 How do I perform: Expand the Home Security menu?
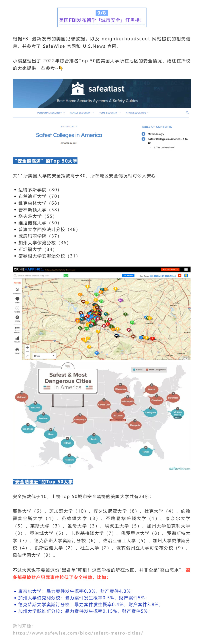click(x=110, y=113)
